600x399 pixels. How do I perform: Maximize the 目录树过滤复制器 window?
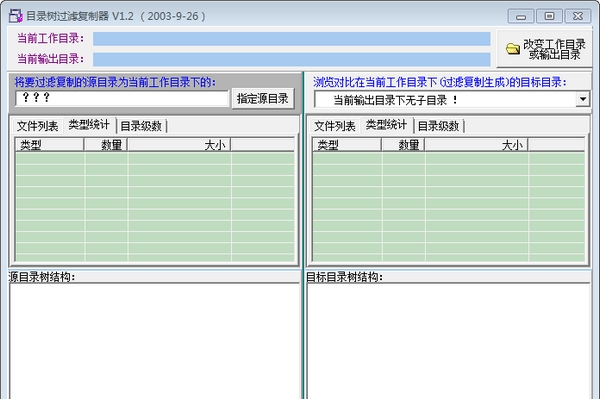coord(549,16)
